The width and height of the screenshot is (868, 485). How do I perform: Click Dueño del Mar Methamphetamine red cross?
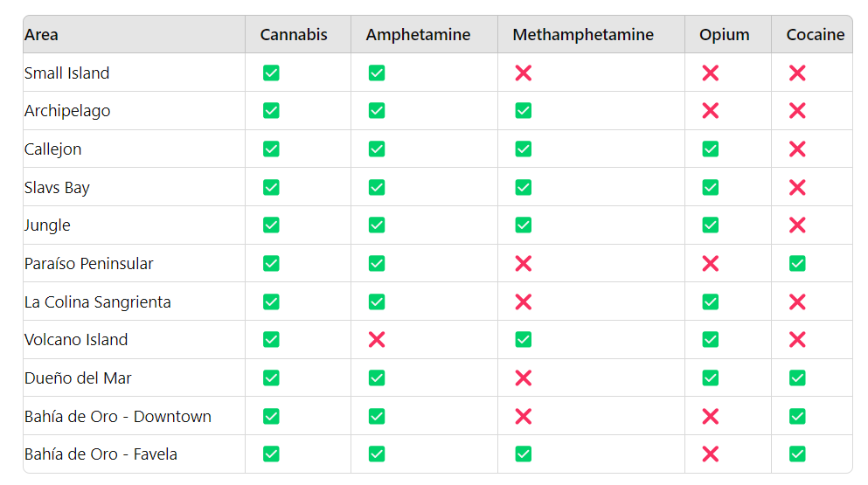523,378
